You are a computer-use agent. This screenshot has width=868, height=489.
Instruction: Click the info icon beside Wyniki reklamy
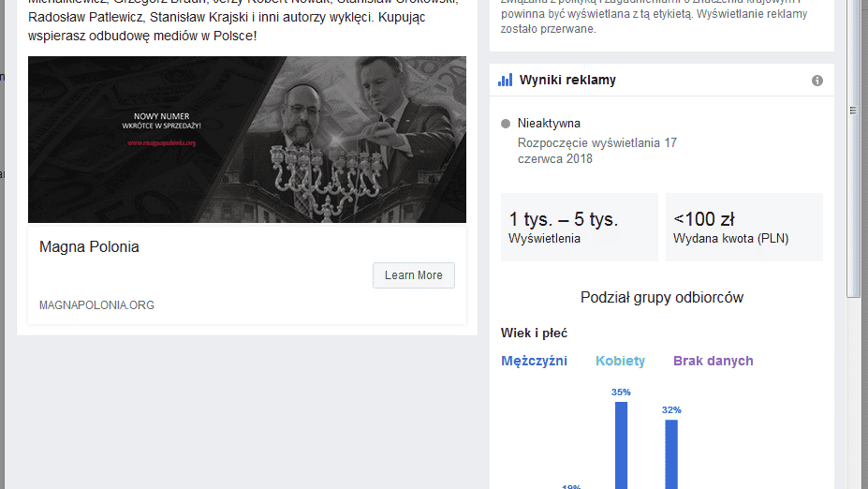817,81
